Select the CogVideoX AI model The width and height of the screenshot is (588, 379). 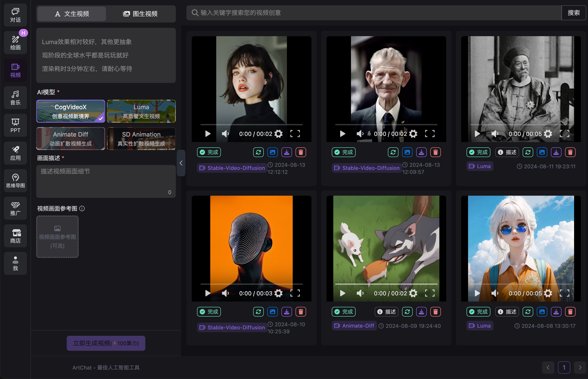(x=71, y=111)
